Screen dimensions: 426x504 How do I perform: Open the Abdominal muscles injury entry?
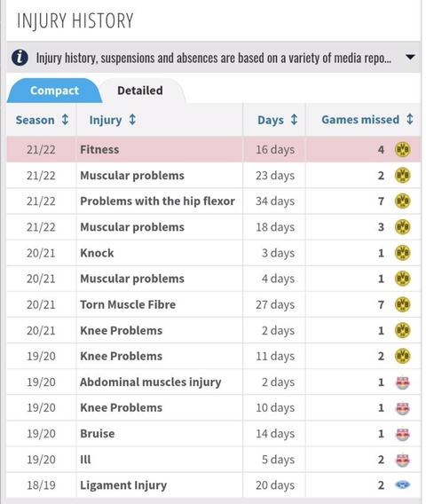click(x=151, y=382)
